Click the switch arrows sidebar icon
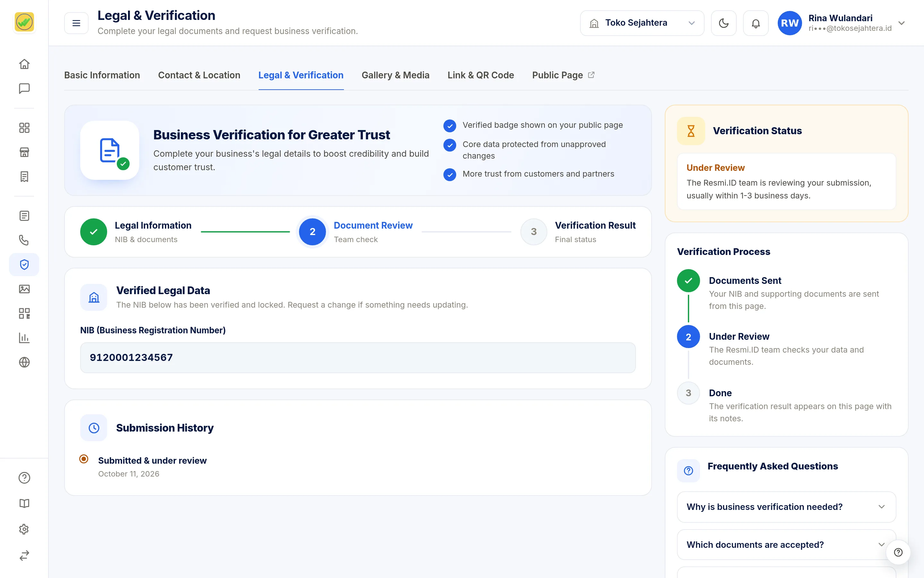Image resolution: width=924 pixels, height=578 pixels. tap(24, 555)
